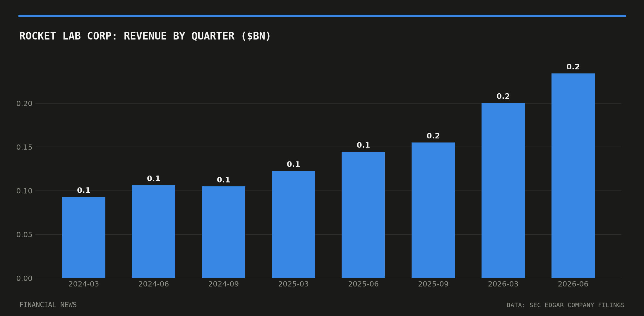Pick the 2026-03 revenue bar

click(x=503, y=190)
